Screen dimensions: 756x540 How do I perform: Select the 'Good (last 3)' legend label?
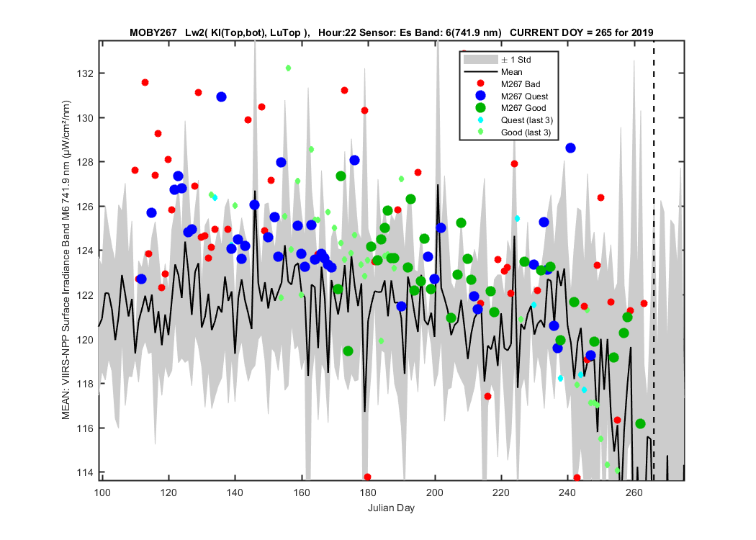click(526, 132)
